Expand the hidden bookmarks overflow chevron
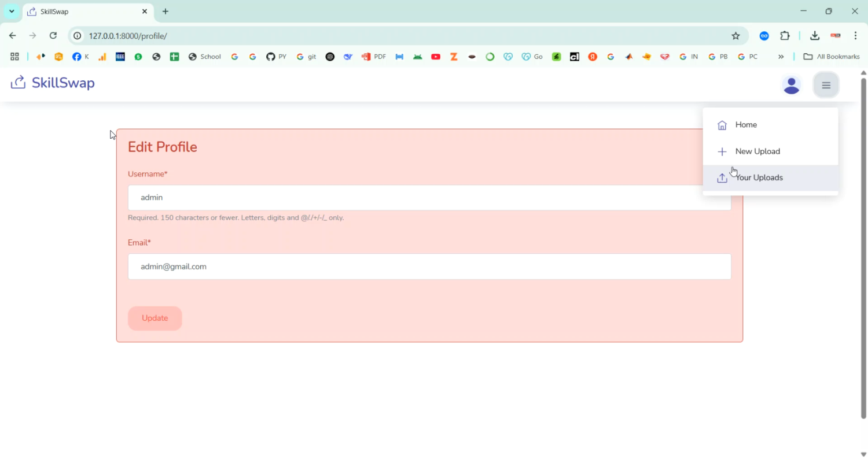 [x=781, y=57]
